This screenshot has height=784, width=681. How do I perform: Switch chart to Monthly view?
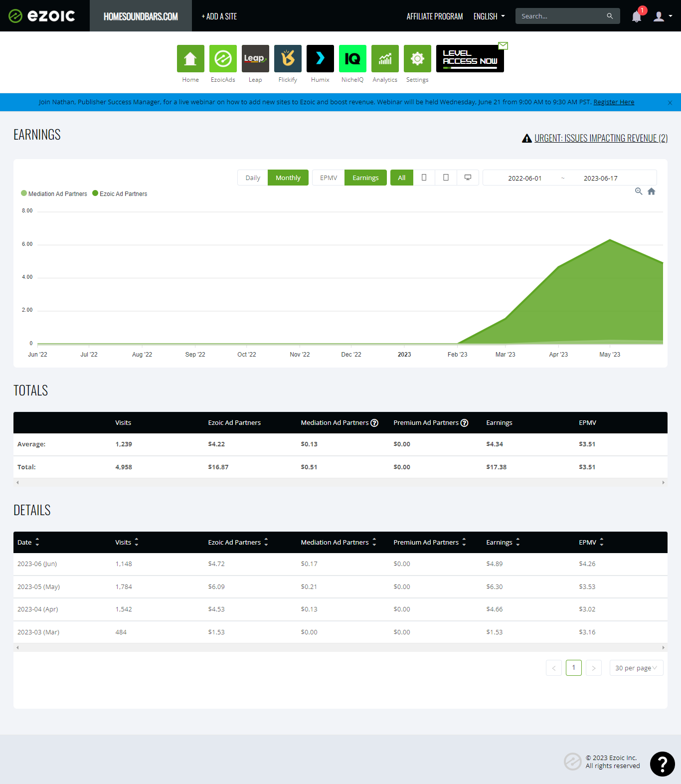click(x=288, y=178)
